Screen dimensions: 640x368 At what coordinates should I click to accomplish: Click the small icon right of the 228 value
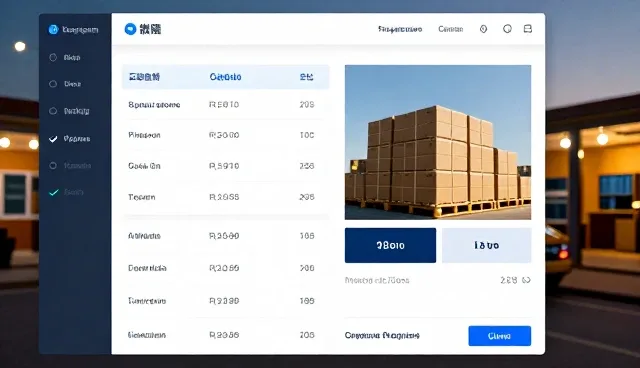527,280
